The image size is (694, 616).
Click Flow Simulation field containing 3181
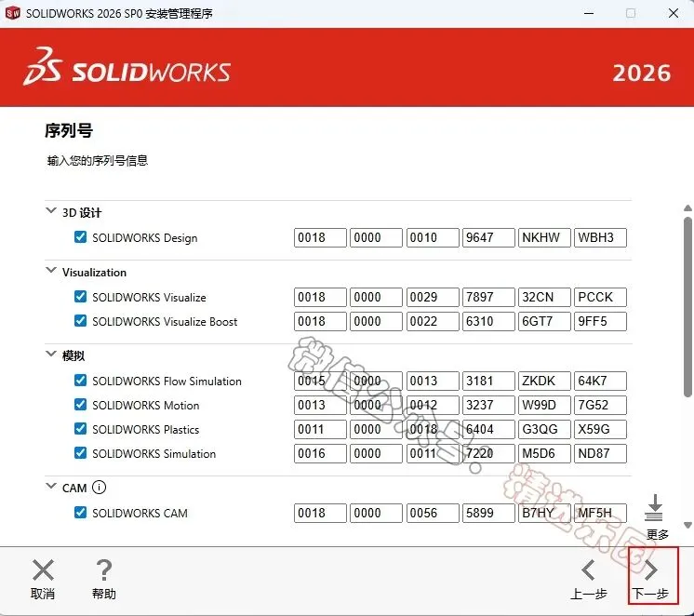pos(488,381)
